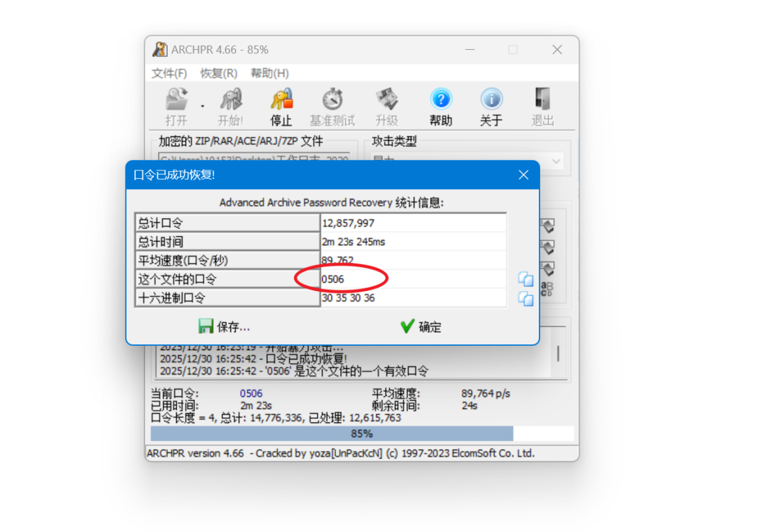The width and height of the screenshot is (780, 532).
Task: Copy the hex password 30 35 30 36
Action: [526, 299]
